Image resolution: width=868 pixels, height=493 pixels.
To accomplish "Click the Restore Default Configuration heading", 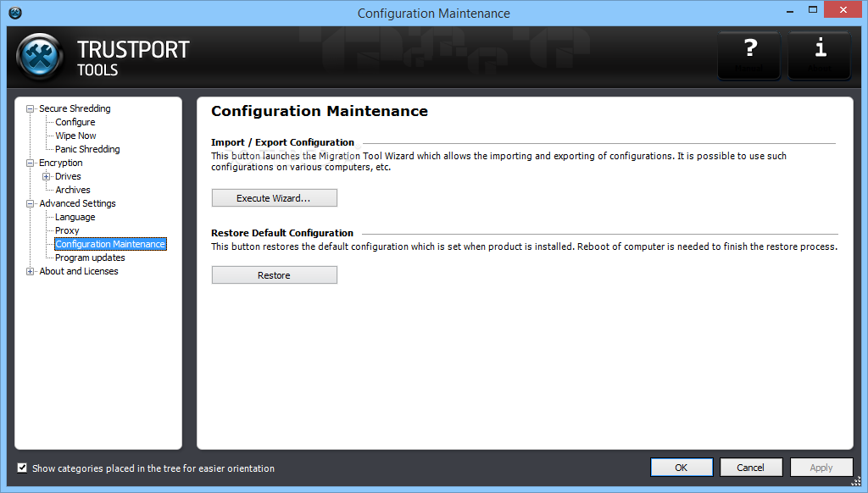I will (x=281, y=233).
